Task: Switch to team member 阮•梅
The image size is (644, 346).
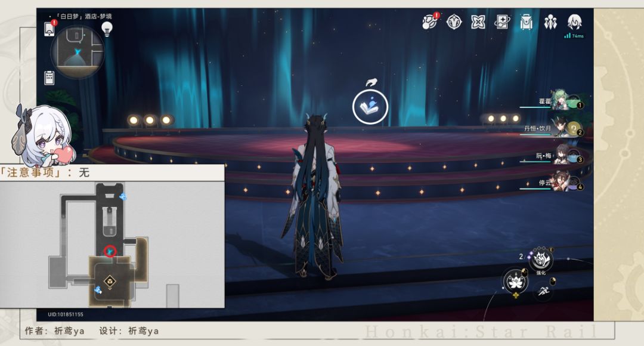Action: [x=552, y=155]
